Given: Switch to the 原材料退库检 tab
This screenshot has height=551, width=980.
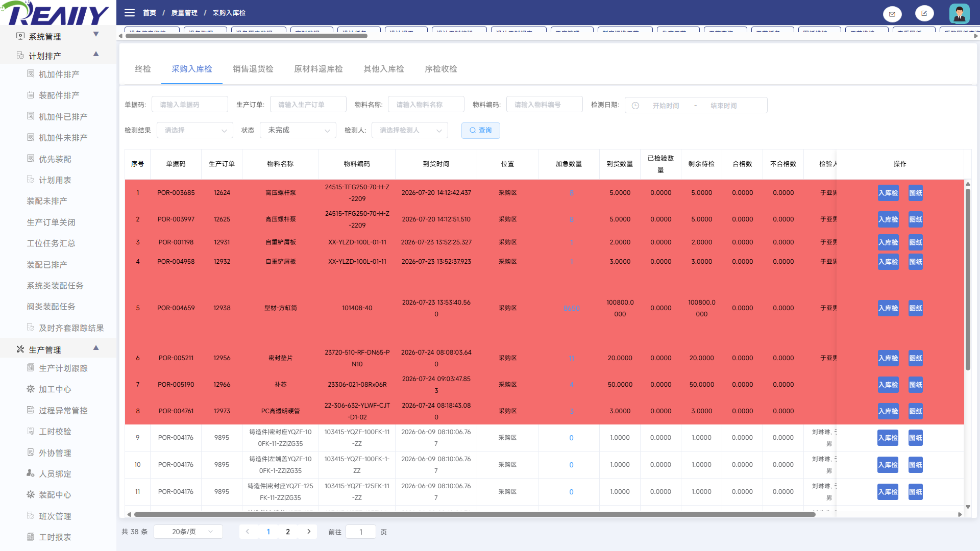Looking at the screenshot, I should tap(318, 69).
